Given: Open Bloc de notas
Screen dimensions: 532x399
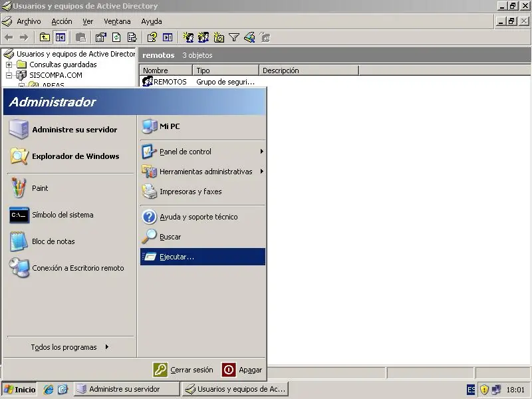Looking at the screenshot, I should 71,241.
